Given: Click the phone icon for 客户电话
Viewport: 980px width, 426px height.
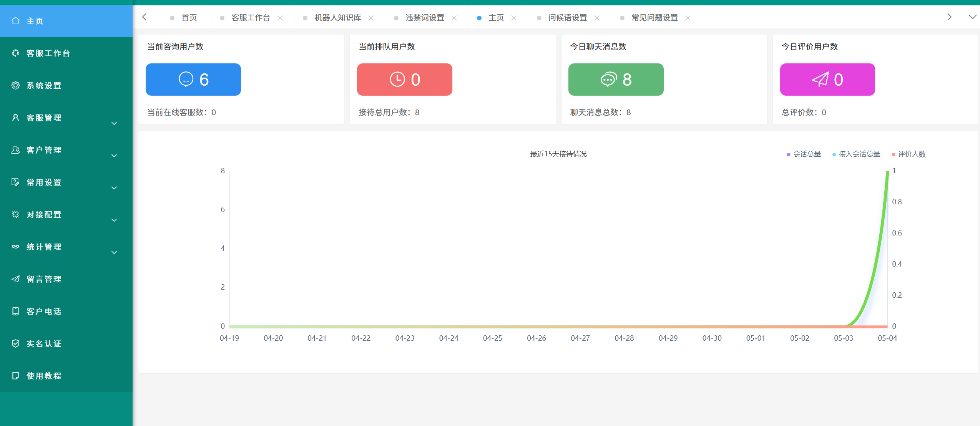Looking at the screenshot, I should click(15, 311).
